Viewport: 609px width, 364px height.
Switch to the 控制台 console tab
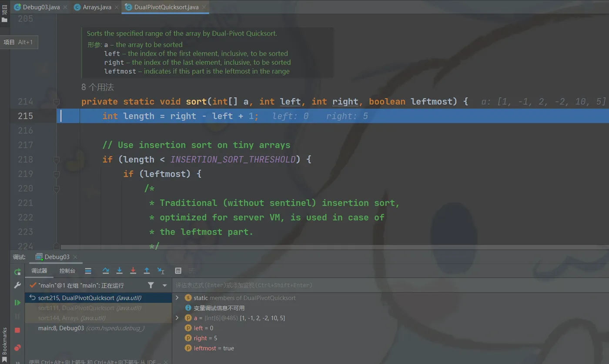click(x=67, y=271)
